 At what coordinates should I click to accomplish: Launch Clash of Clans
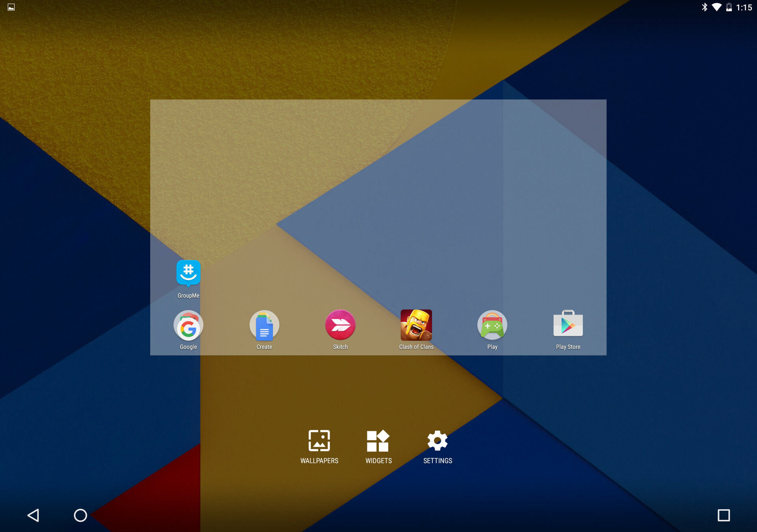[x=416, y=326]
